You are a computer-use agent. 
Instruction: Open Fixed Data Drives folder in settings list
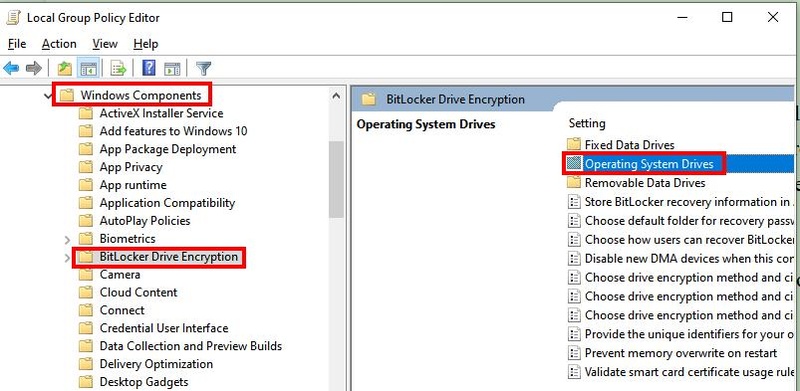(x=630, y=144)
